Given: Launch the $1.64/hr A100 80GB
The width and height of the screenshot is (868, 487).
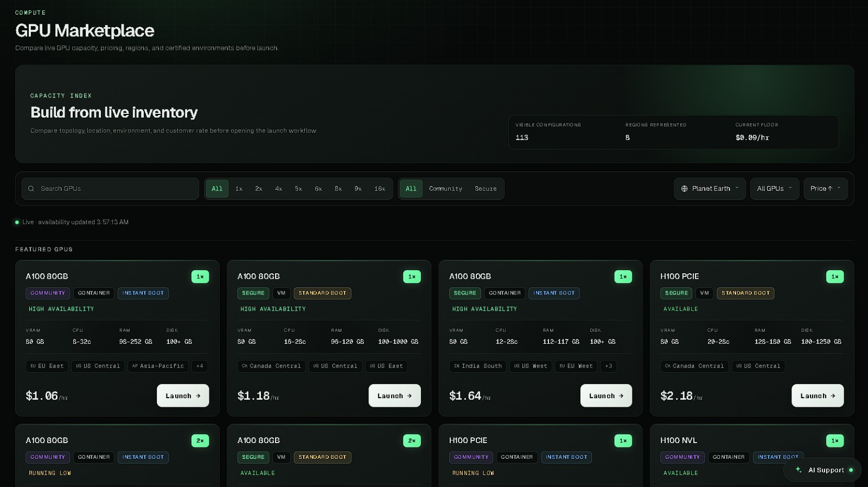Looking at the screenshot, I should pyautogui.click(x=606, y=396).
